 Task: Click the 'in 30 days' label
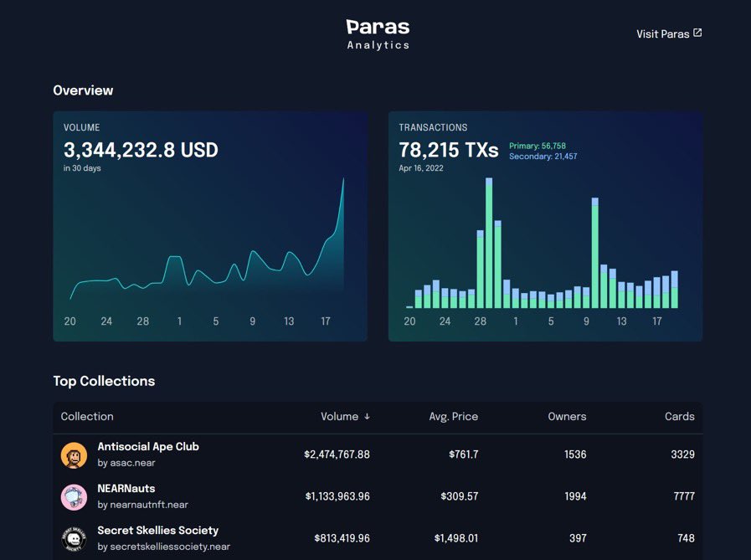(x=82, y=168)
